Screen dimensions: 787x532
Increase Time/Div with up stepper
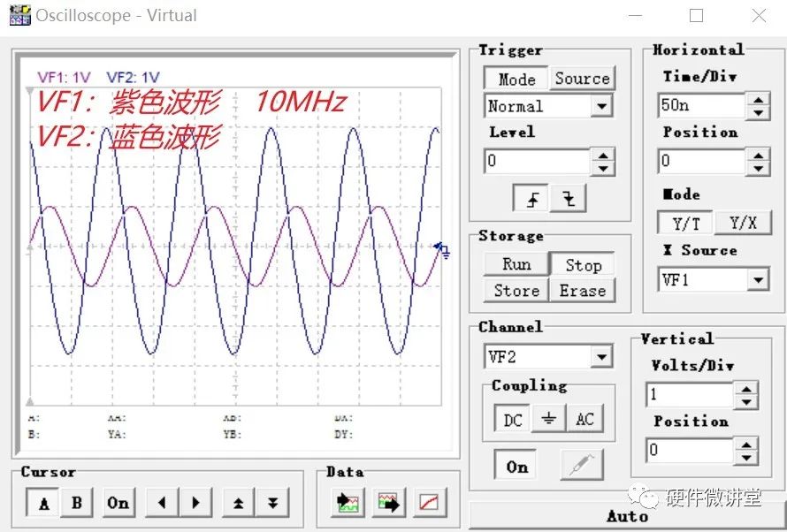coord(758,100)
